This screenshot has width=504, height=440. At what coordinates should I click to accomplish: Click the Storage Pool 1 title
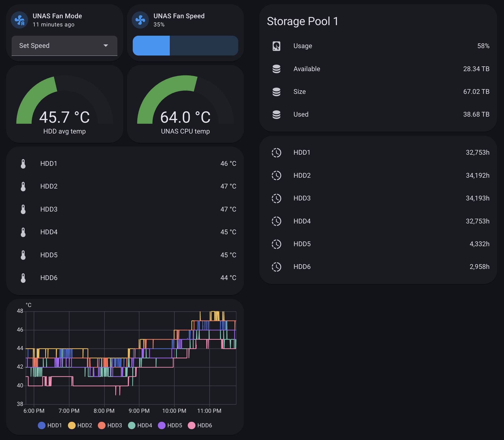(x=303, y=21)
